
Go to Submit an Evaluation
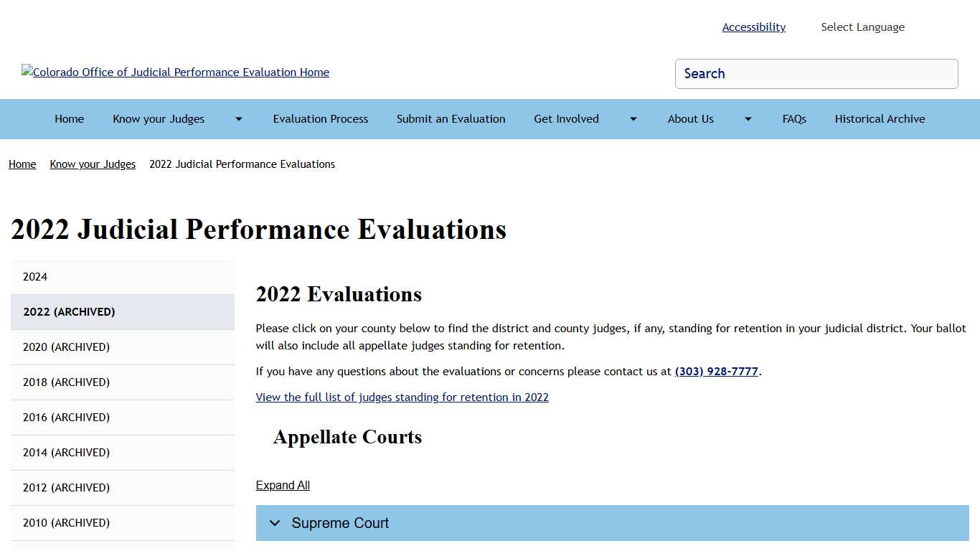[451, 119]
